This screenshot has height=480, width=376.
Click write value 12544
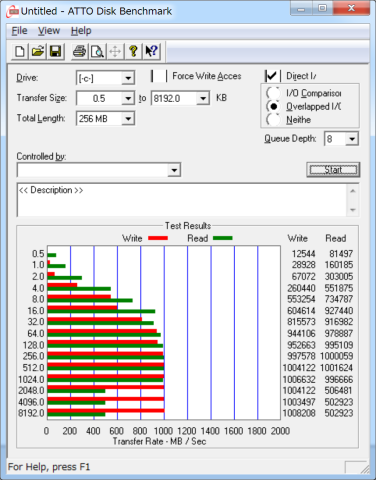coord(303,254)
